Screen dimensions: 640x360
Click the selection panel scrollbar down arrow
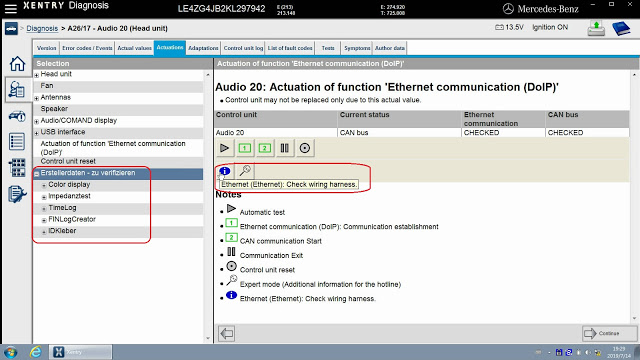point(208,338)
